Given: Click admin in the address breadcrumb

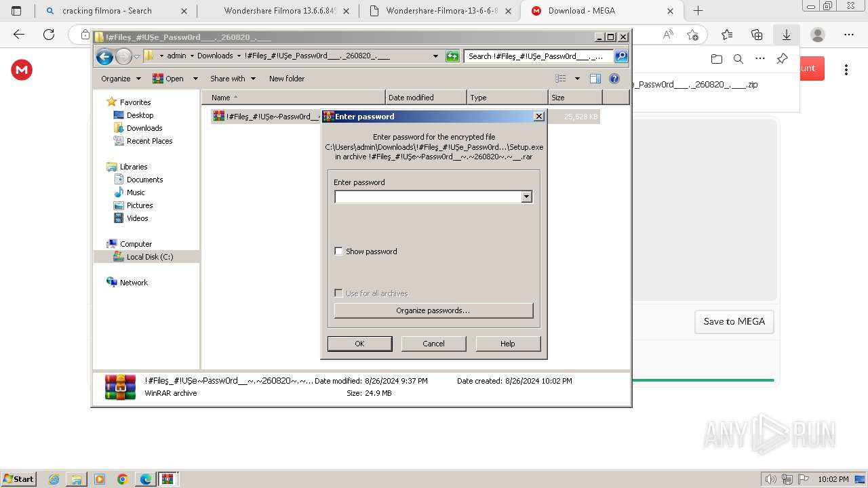Looking at the screenshot, I should (x=176, y=56).
